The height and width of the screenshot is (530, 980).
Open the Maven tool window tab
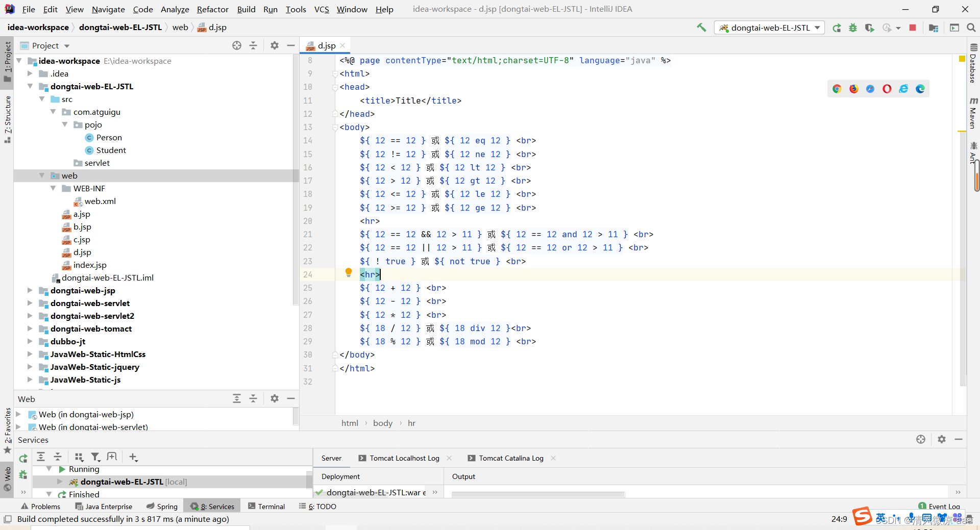[x=973, y=112]
